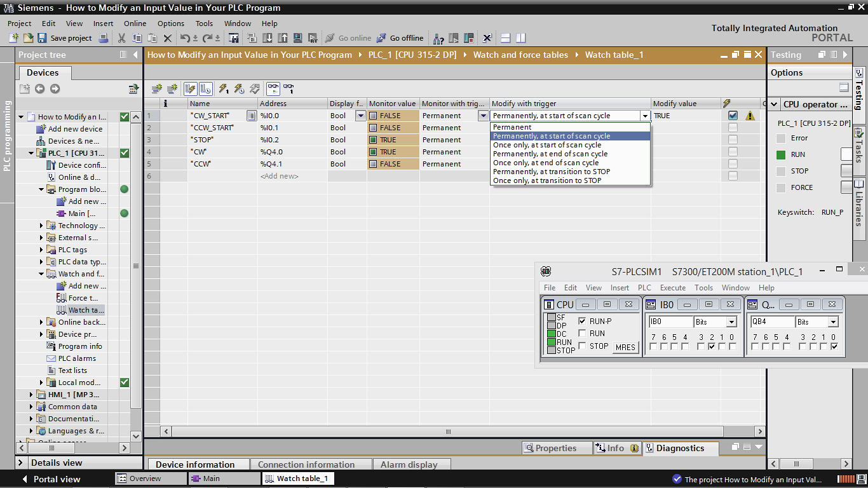The width and height of the screenshot is (868, 488).
Task: Click the Delete X icon in toolbar
Action: (x=168, y=38)
